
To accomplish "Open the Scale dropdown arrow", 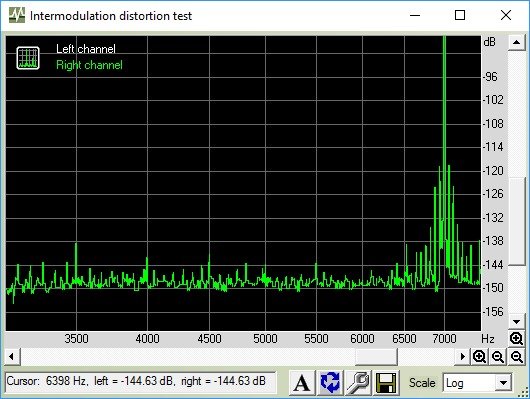I will pyautogui.click(x=503, y=383).
